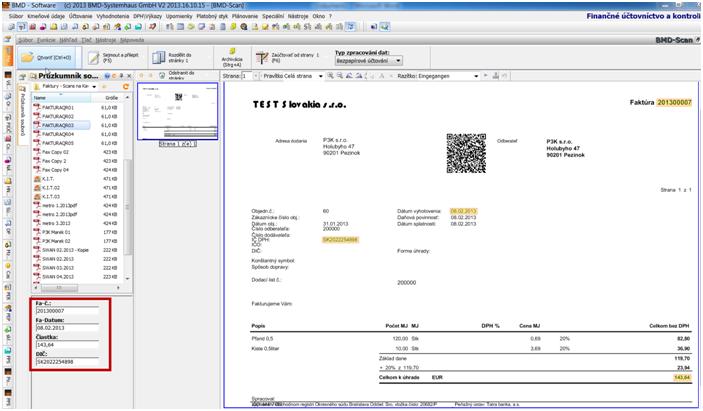Select file Fax Copy 02
The width and height of the screenshot is (703, 411).
55,152
